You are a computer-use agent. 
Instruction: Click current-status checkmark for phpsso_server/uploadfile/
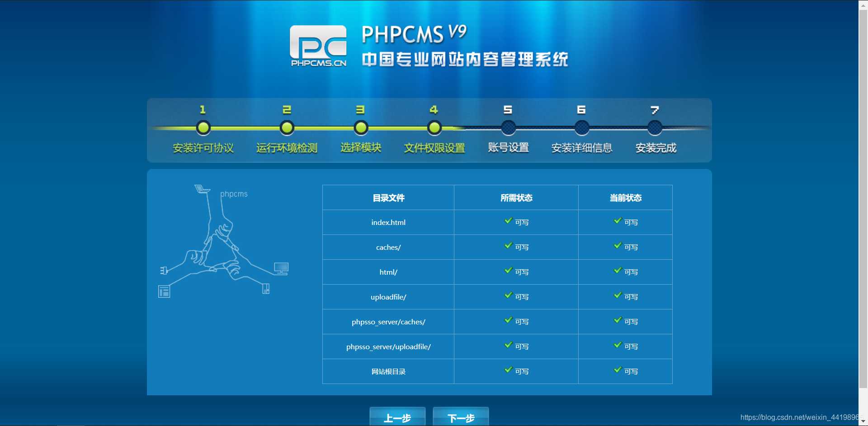(x=618, y=345)
